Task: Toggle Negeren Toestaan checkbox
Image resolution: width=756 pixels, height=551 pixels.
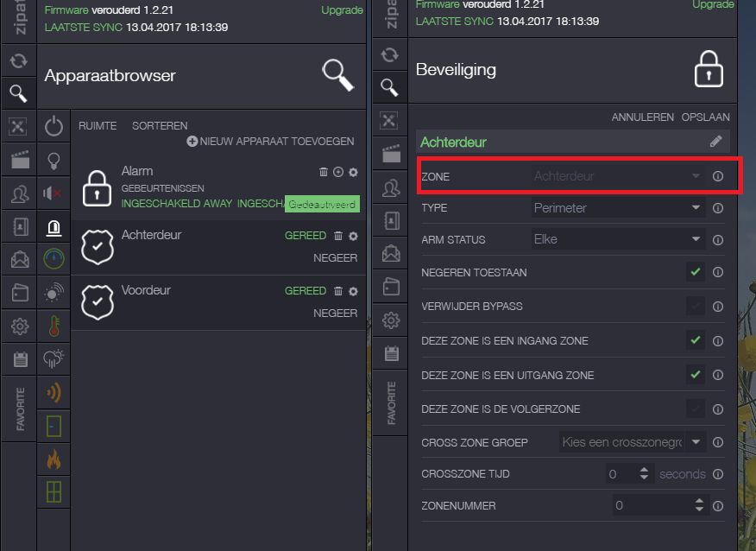Action: (x=695, y=272)
